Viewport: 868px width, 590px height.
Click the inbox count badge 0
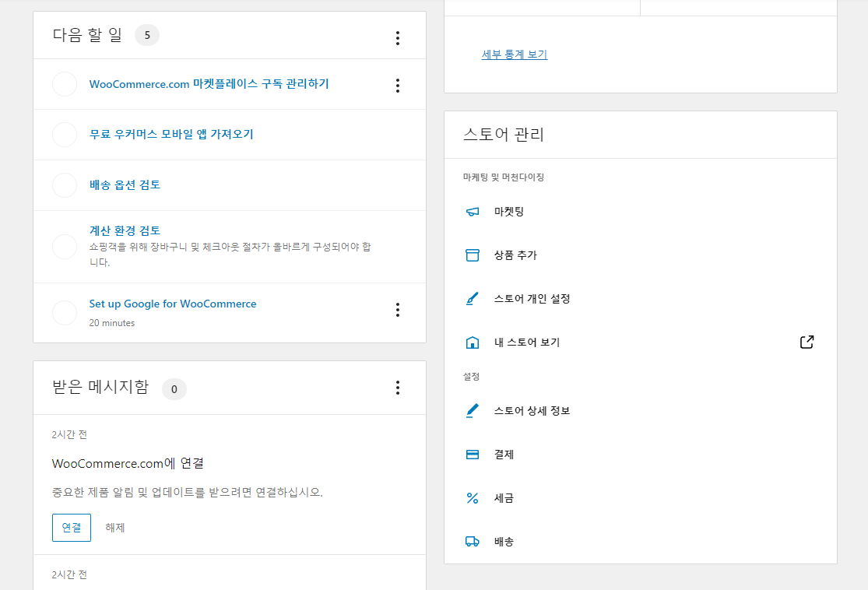(x=174, y=389)
